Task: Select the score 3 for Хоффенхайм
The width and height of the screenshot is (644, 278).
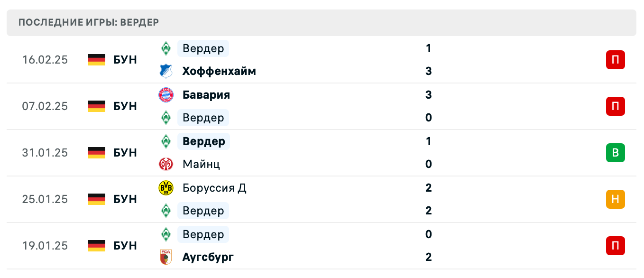Action: point(429,71)
